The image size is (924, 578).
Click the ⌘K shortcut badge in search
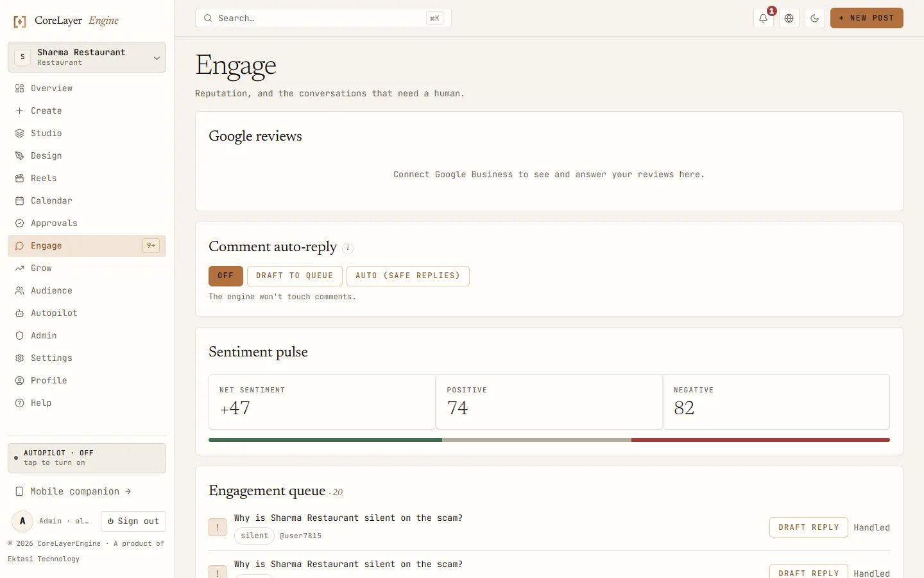click(x=434, y=18)
